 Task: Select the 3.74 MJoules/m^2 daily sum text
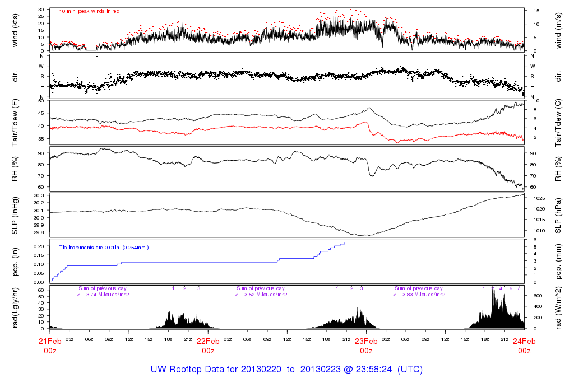tap(103, 295)
